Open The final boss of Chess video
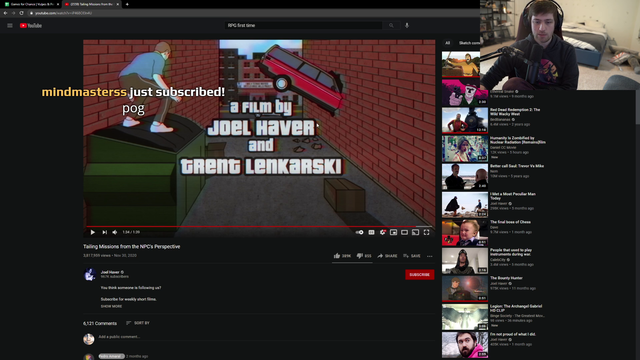This screenshot has width=640, height=360. pyautogui.click(x=465, y=233)
